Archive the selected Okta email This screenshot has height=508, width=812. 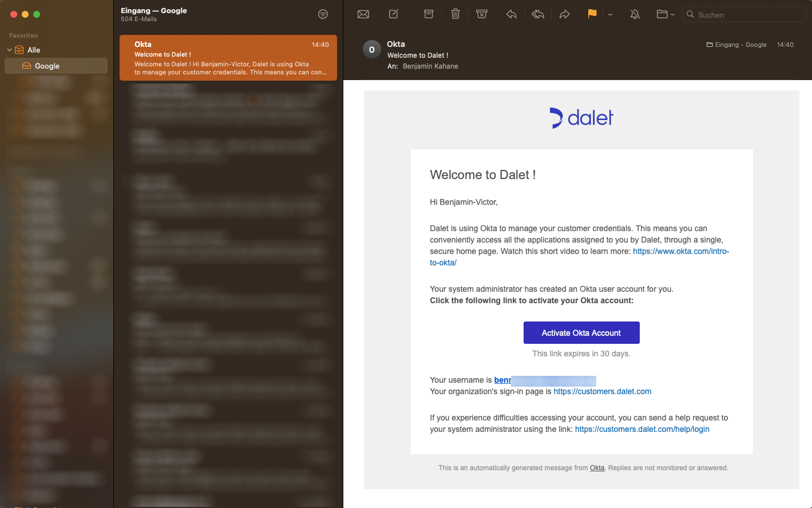coord(429,14)
